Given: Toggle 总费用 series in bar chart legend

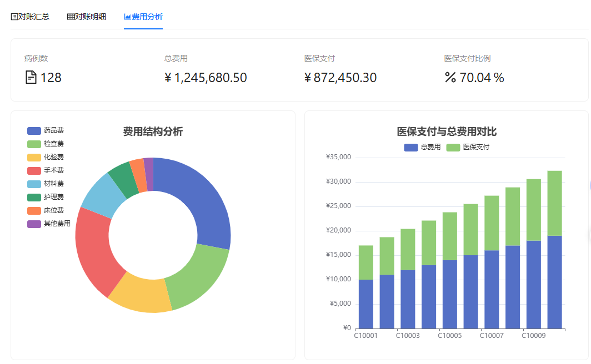Looking at the screenshot, I should click(423, 147).
